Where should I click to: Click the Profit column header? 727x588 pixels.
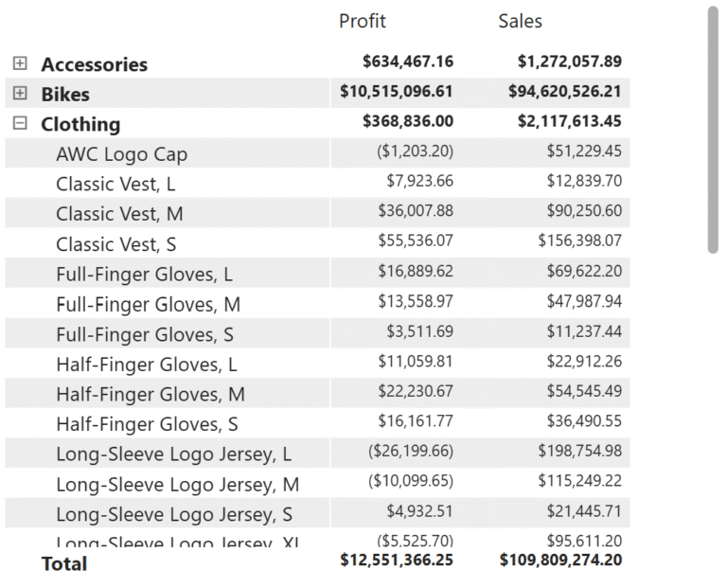363,21
